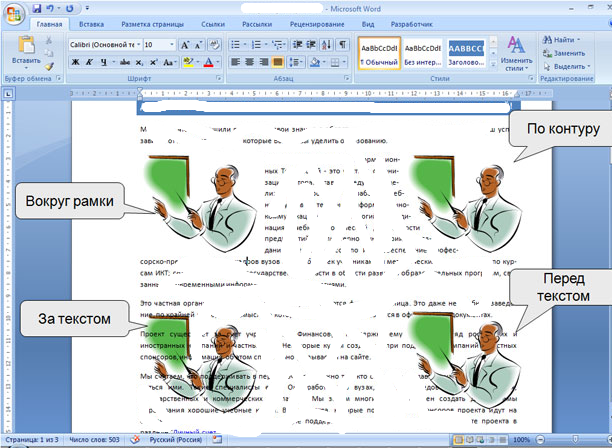Increase the paragraph indent

(x=311, y=45)
